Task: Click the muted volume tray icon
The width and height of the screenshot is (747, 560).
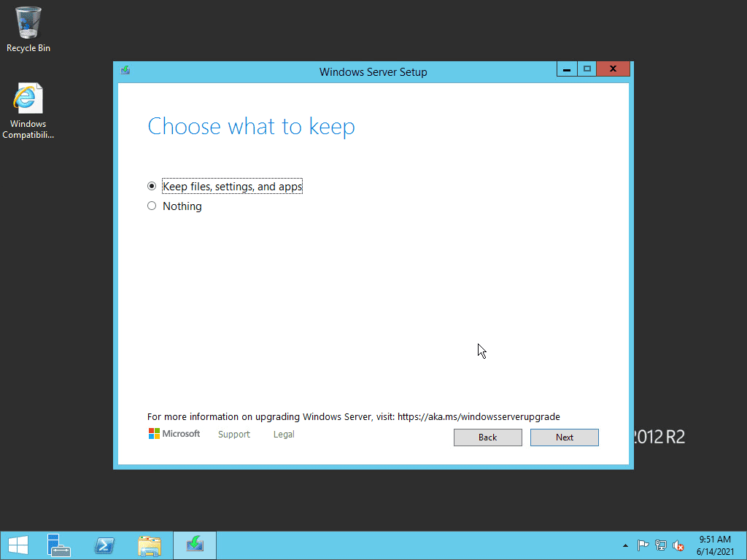Action: point(678,545)
